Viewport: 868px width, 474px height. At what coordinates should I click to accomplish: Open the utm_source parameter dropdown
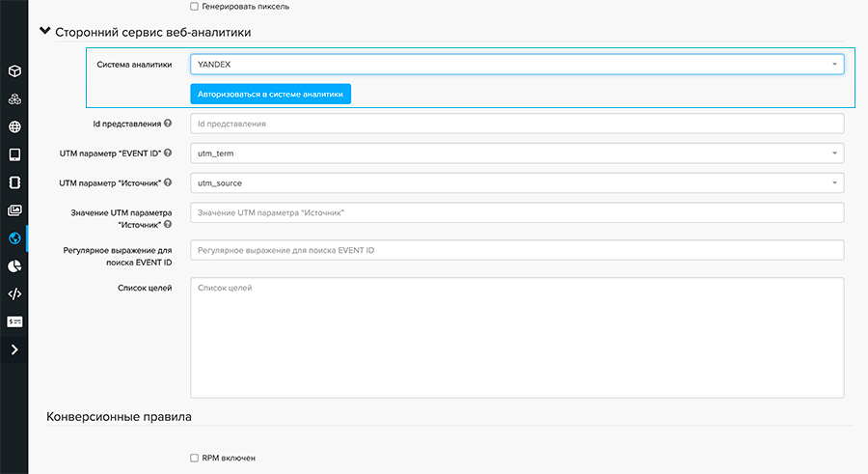517,182
